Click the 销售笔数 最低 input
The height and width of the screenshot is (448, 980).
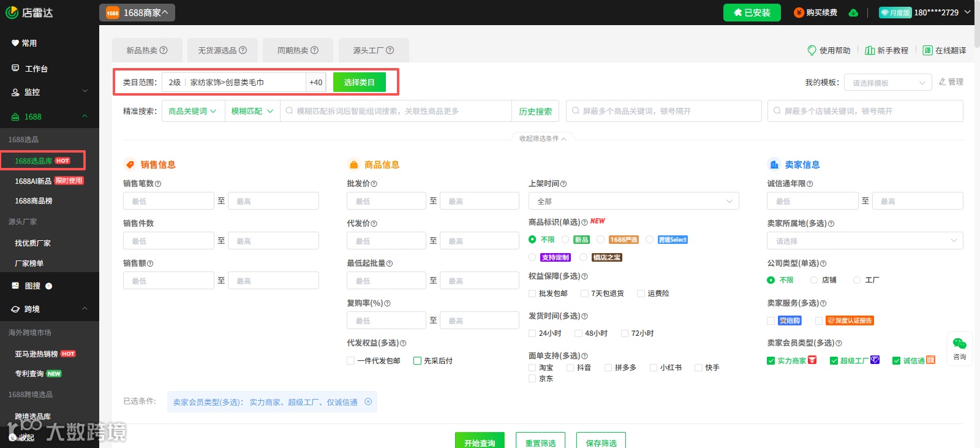[169, 201]
